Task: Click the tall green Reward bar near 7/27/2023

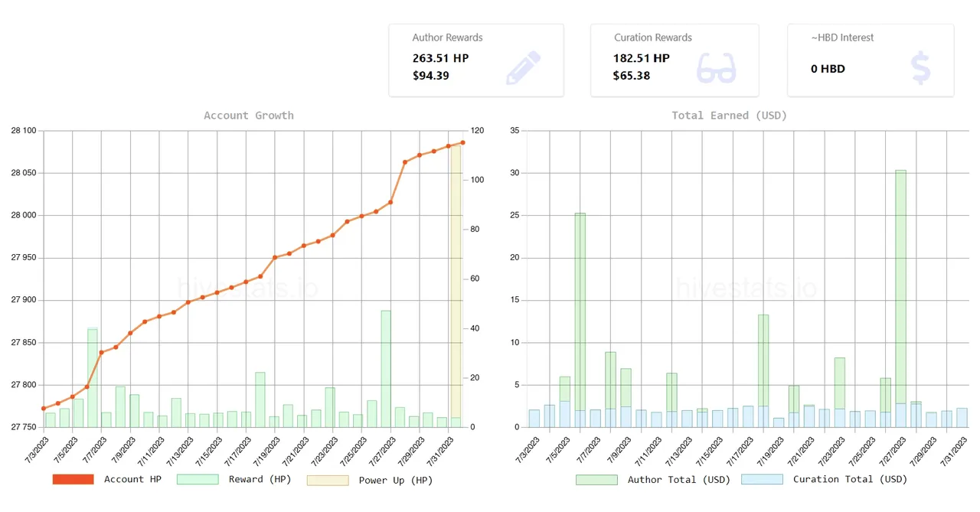Action: [x=386, y=369]
